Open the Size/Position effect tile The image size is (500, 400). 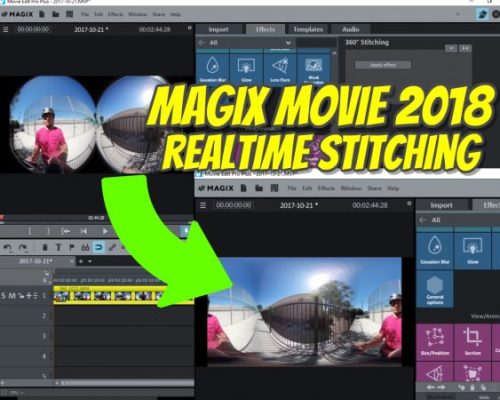point(435,342)
